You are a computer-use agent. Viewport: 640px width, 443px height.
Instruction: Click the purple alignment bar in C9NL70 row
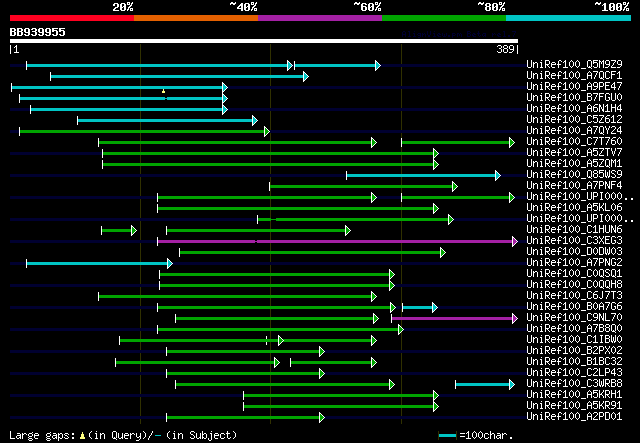455,318
